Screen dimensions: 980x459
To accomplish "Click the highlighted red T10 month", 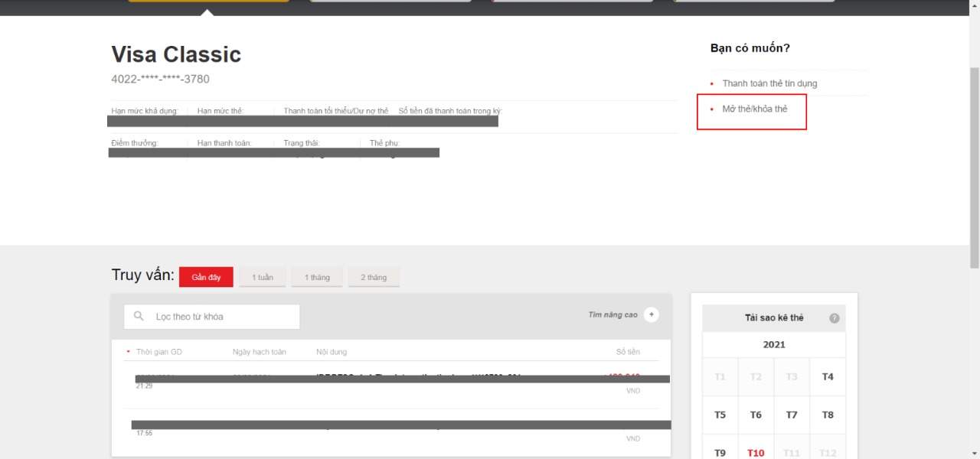I will point(756,453).
